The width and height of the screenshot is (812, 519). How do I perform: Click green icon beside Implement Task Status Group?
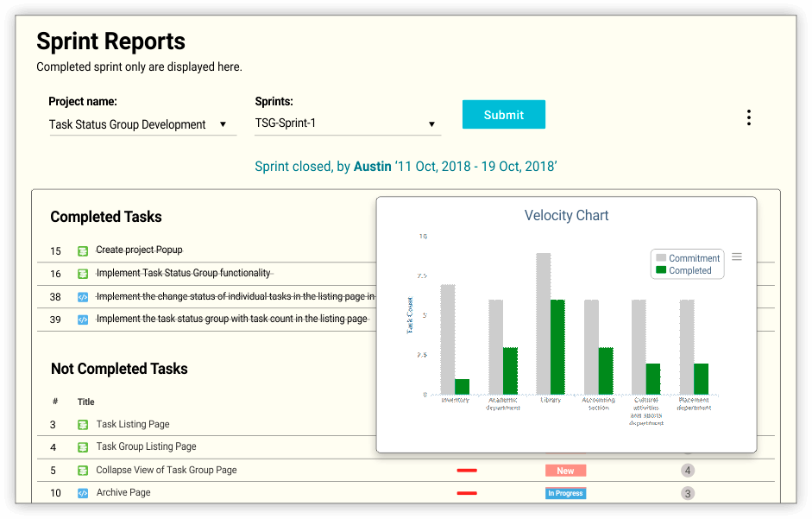[x=82, y=274]
